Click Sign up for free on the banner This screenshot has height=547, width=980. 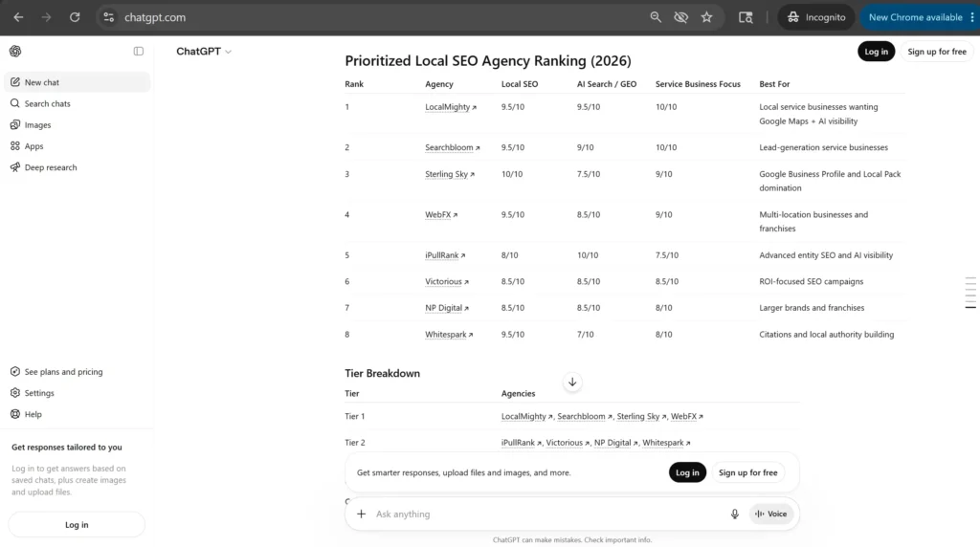pos(747,472)
